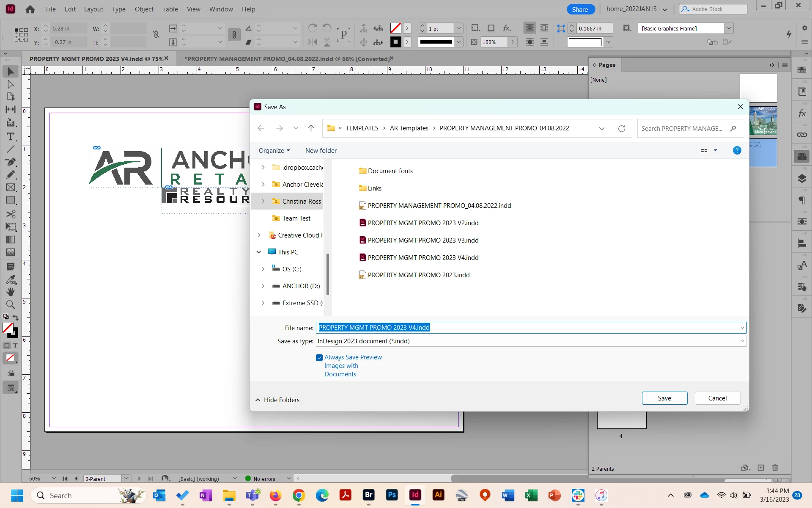Refresh folder in Save As dialog
The width and height of the screenshot is (812, 508).
coord(621,129)
